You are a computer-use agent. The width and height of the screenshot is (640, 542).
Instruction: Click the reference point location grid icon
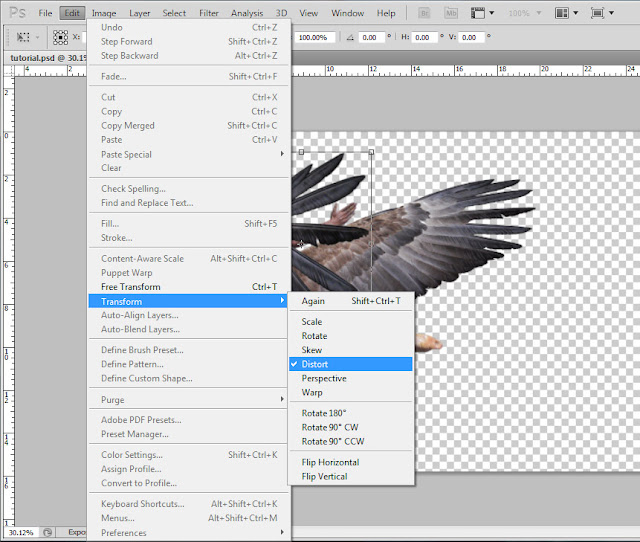(60, 37)
